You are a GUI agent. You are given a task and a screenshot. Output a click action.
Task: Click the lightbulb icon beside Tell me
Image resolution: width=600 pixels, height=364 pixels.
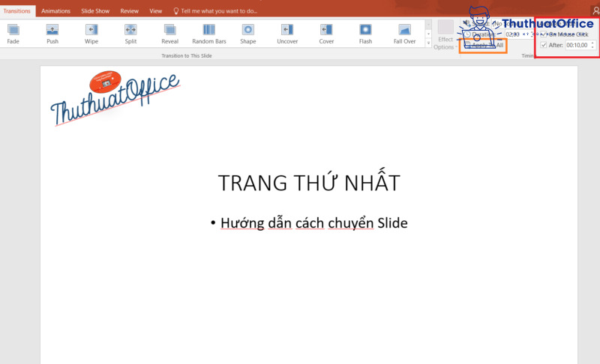click(176, 11)
